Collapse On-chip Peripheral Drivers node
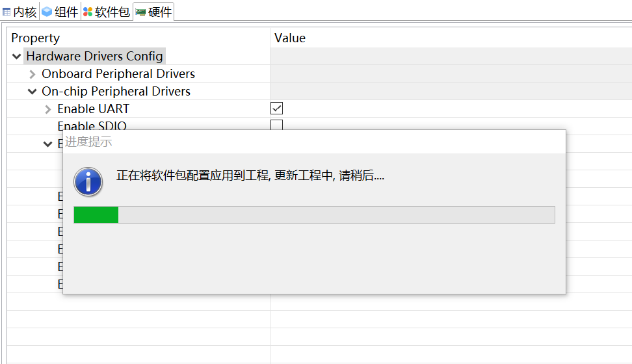 33,92
